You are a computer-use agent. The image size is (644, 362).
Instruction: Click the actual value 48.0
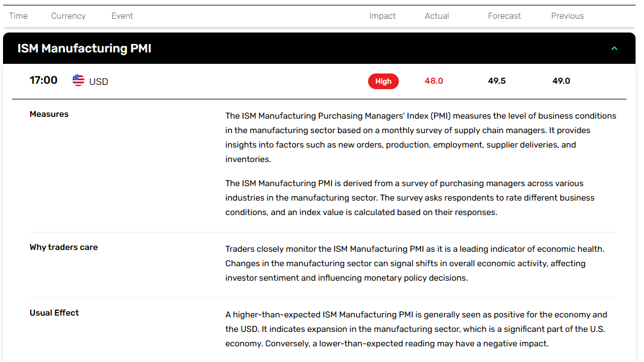pyautogui.click(x=434, y=81)
